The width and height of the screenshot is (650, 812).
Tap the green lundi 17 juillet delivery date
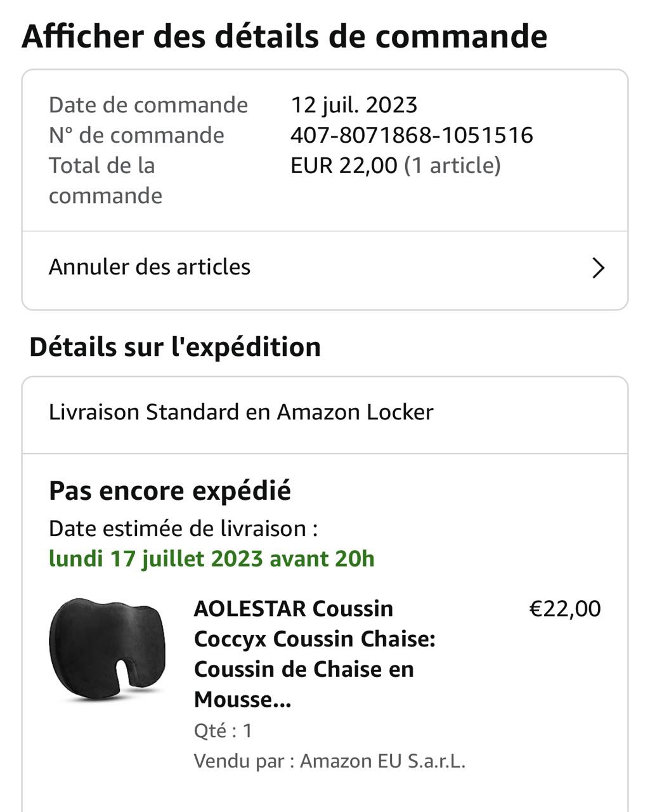click(x=211, y=559)
